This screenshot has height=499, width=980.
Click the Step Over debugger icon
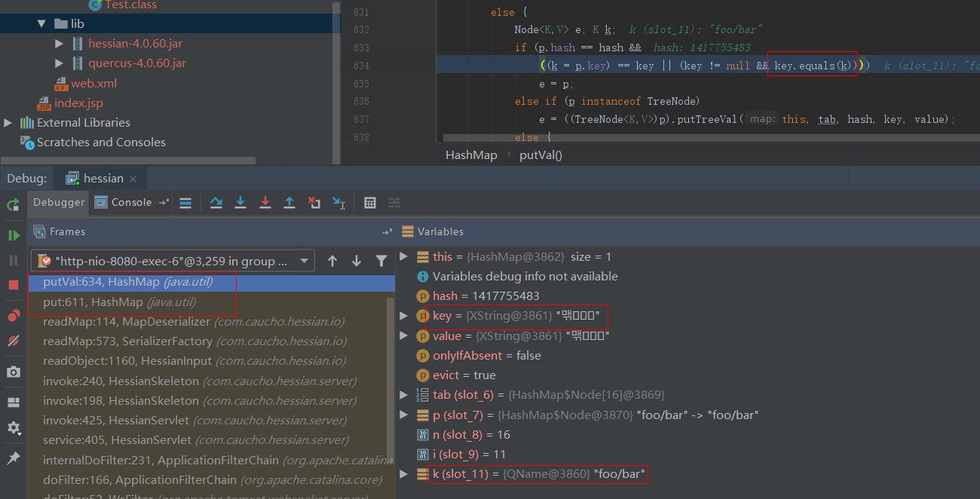[216, 203]
